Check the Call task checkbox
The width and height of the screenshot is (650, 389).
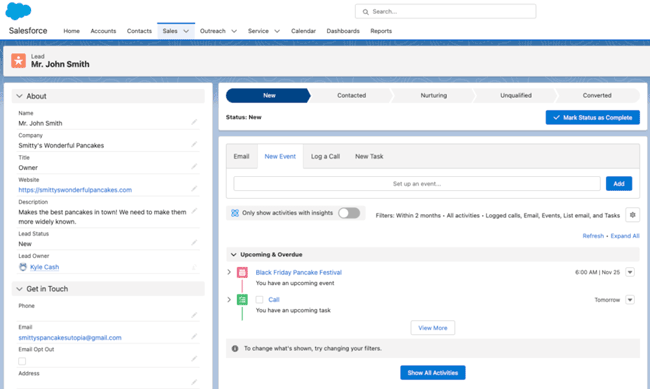click(260, 299)
